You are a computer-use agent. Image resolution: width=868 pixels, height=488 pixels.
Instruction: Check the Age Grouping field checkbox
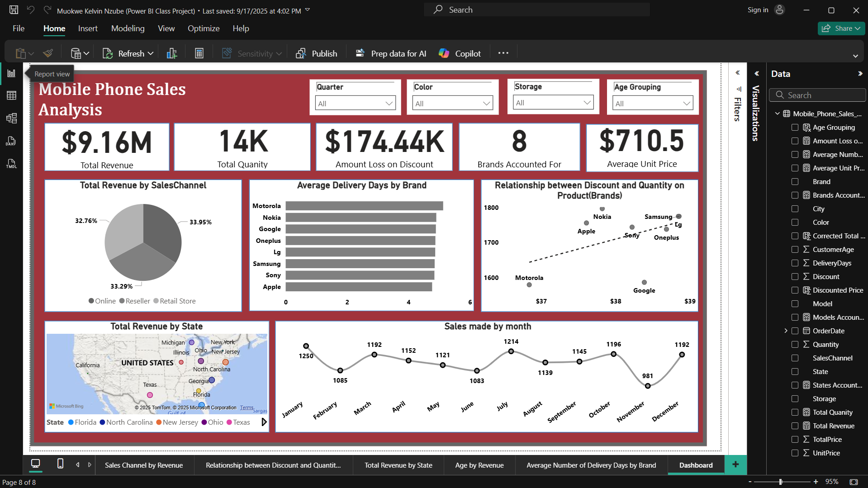[795, 128]
